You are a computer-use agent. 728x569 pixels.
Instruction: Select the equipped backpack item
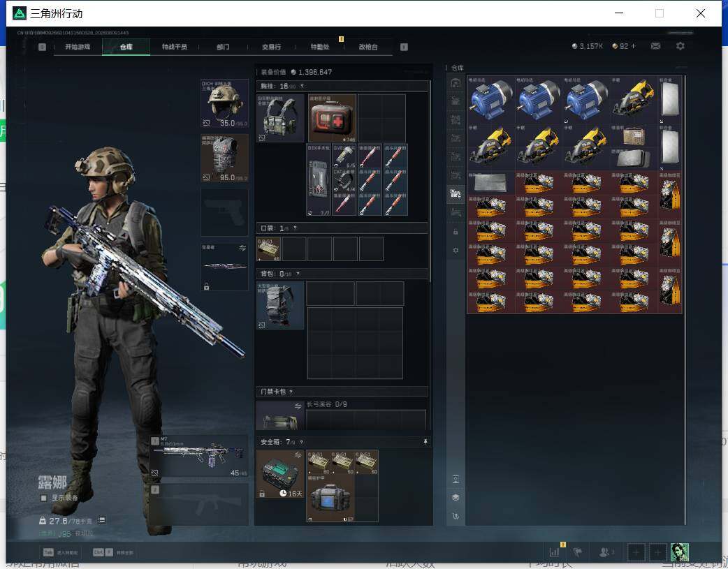tap(280, 305)
